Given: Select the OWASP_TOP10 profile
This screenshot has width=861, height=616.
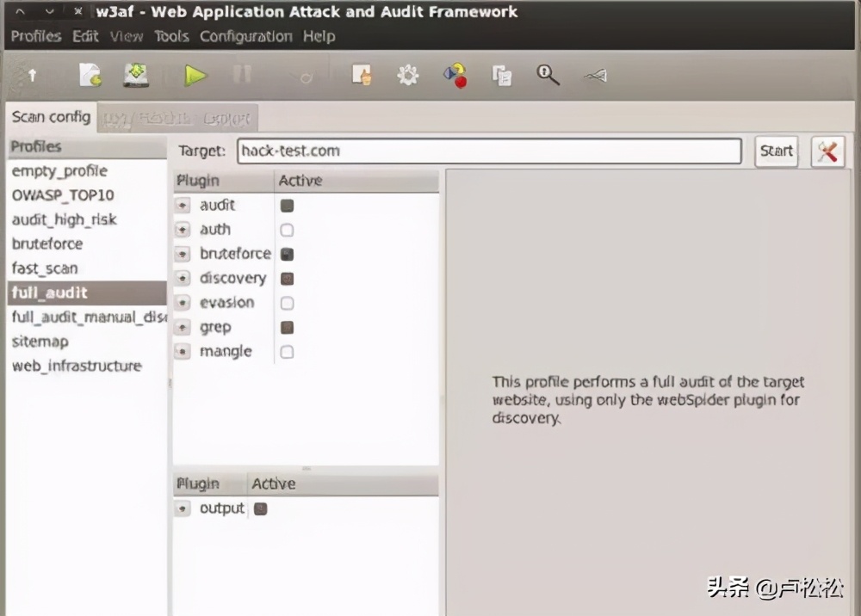Looking at the screenshot, I should pyautogui.click(x=63, y=195).
